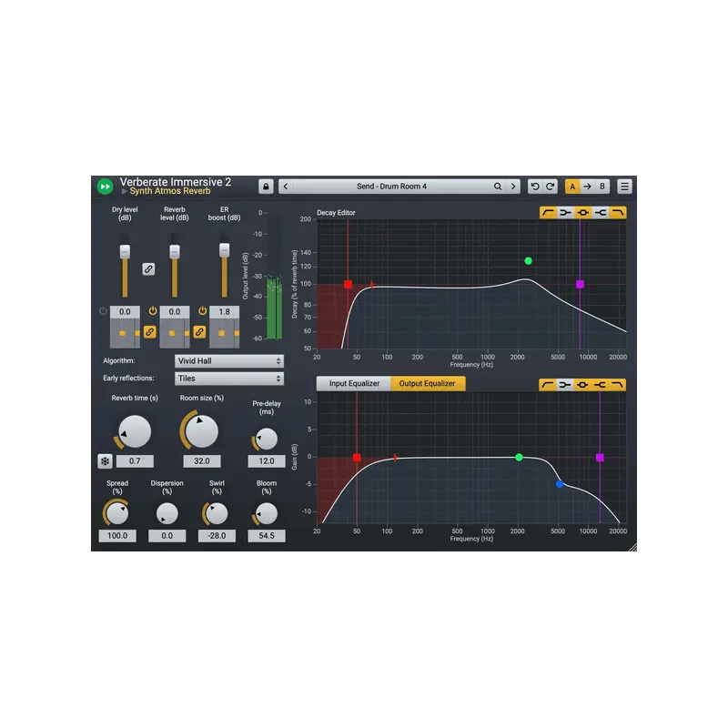Toggle yellow link between reverb and ER pan boxes
Viewport: 728px width, 728px height.
tap(199, 332)
